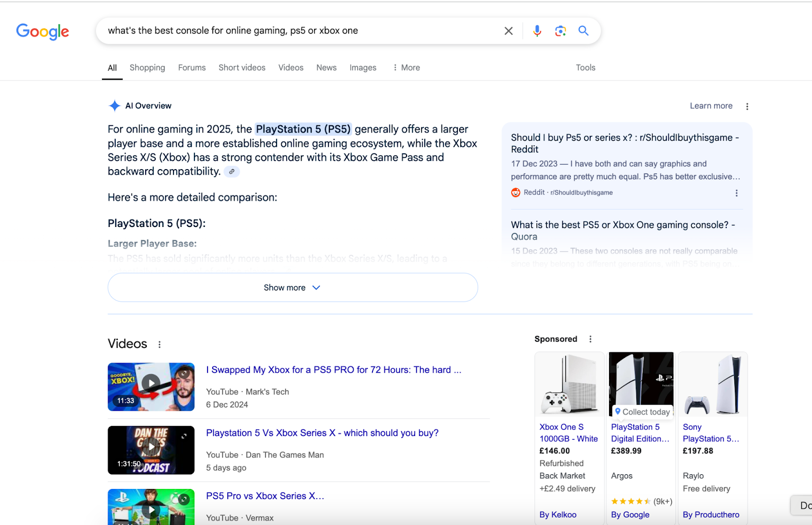Play the PS5 Pro vs Xbox Series X thumbnail
This screenshot has height=525, width=812.
tap(151, 507)
